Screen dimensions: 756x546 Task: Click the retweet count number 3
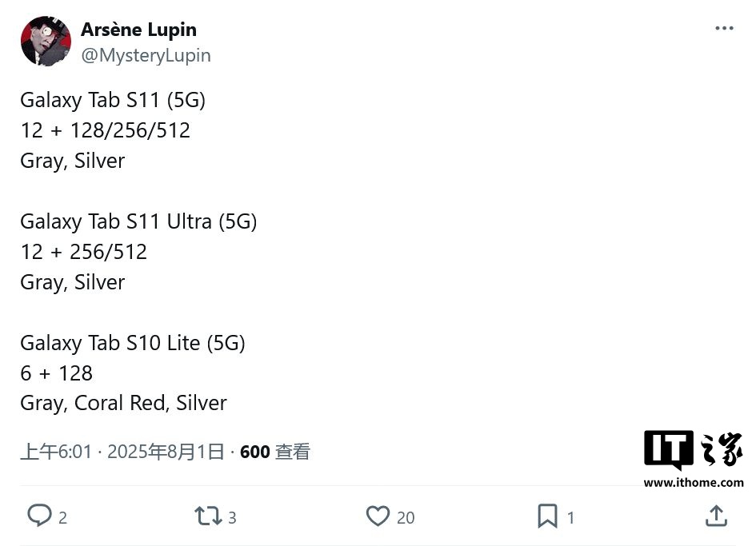(232, 518)
